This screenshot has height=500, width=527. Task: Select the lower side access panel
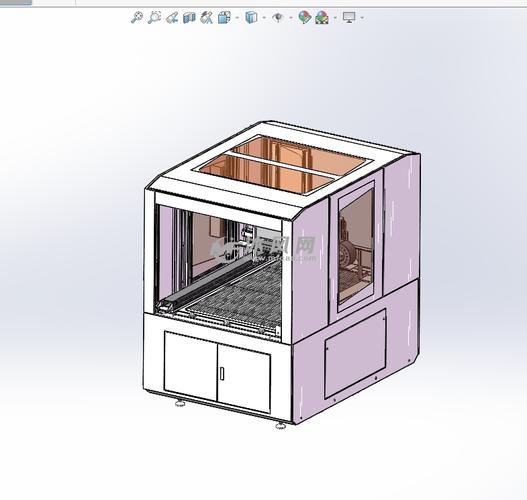355,354
